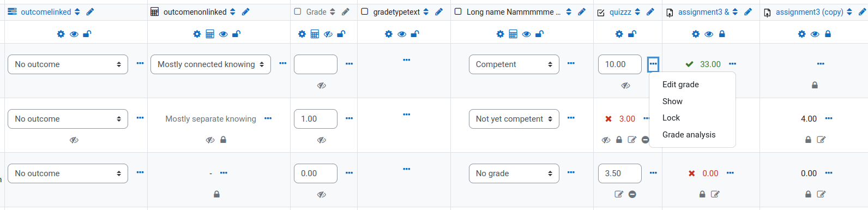Choose Edit grade from the popup menu
The image size is (868, 210).
pos(680,85)
